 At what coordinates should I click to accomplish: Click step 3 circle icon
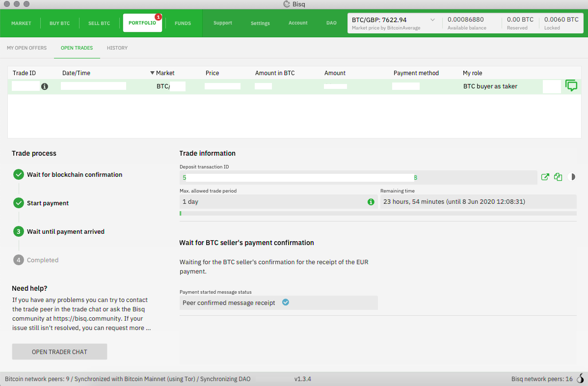pyautogui.click(x=18, y=231)
